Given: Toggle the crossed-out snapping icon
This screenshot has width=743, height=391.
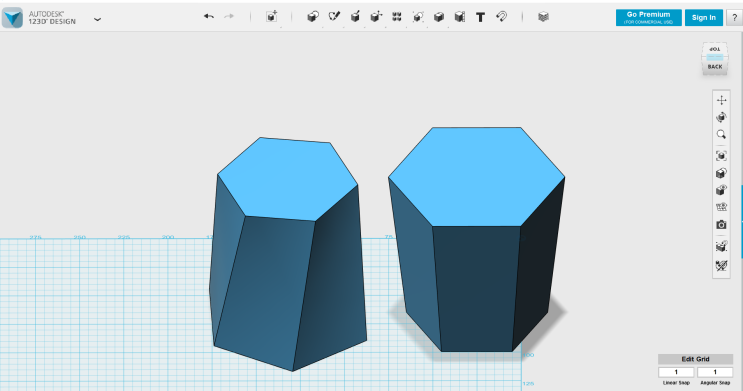Looking at the screenshot, I should pos(721,265).
